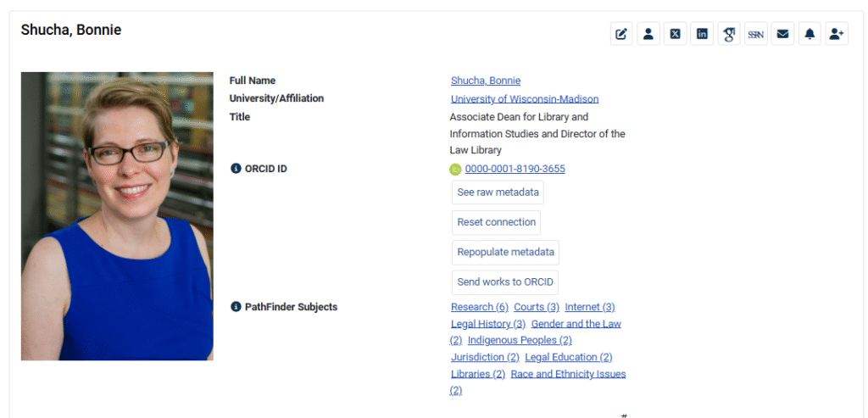Image resolution: width=868 pixels, height=418 pixels.
Task: Open the Indigenous Peoples (2) subject link
Action: (520, 340)
